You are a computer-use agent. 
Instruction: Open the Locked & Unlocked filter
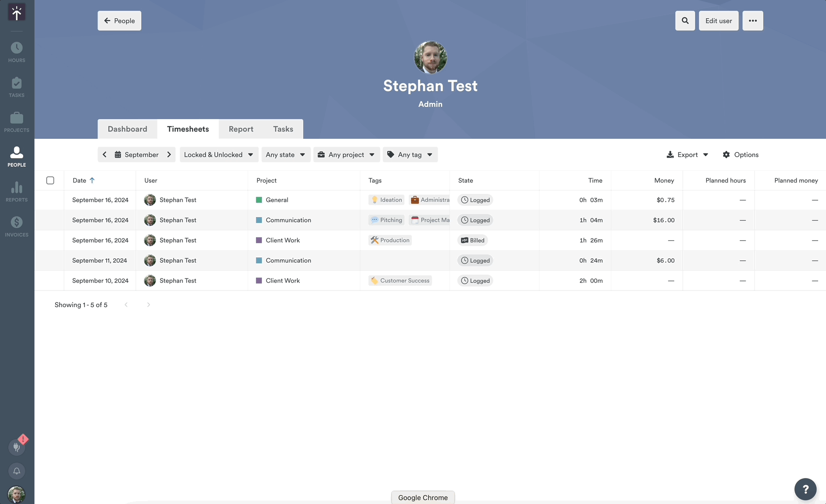(219, 155)
